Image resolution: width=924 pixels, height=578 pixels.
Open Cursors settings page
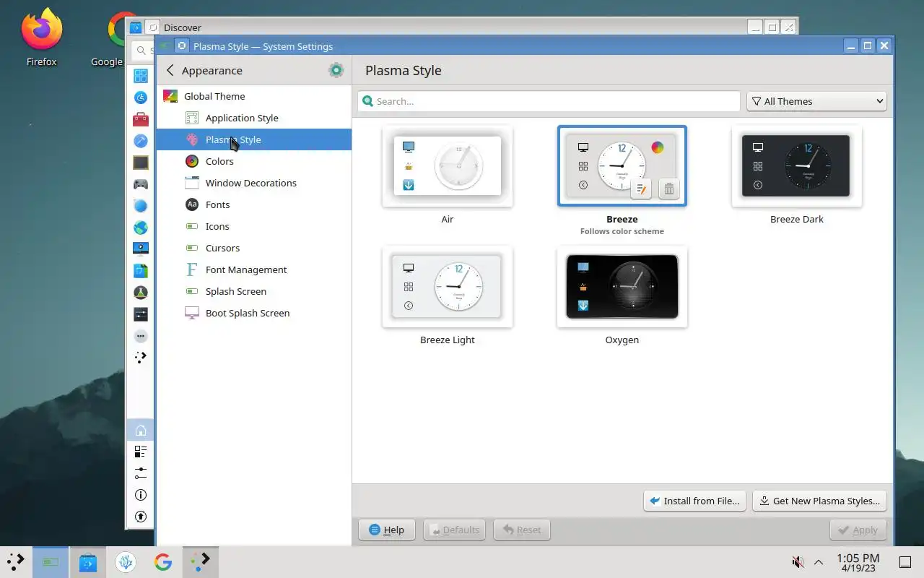[253, 248]
